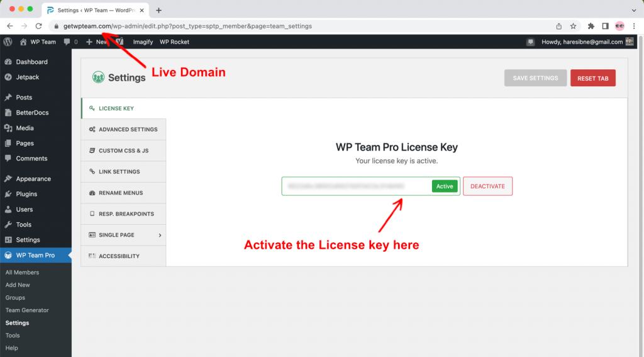Open the comments bubble in admin bar
644x357 pixels.
70,42
